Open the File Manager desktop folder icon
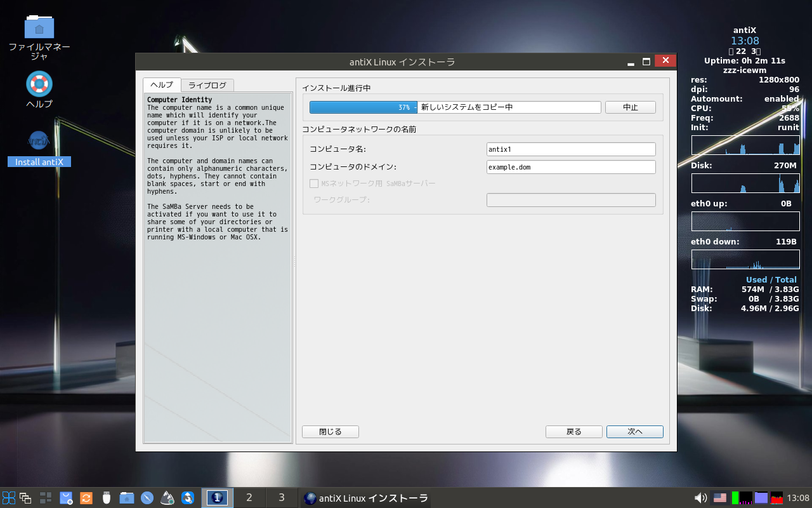Image resolution: width=812 pixels, height=508 pixels. coord(39,27)
